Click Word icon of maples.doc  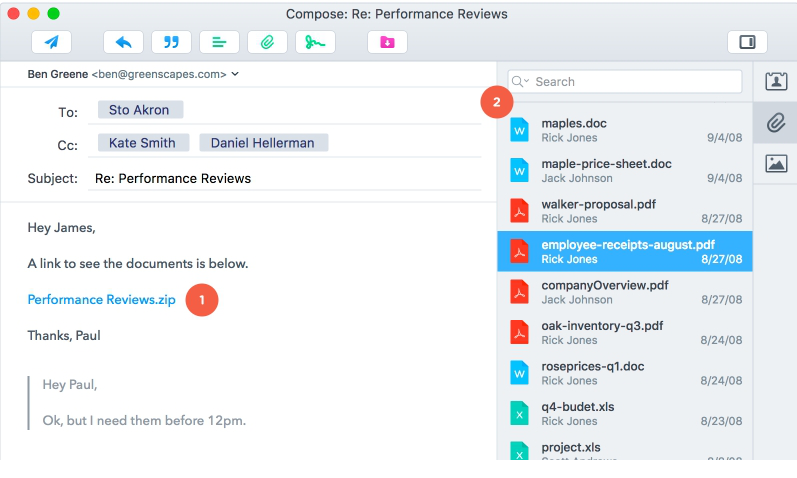(519, 130)
